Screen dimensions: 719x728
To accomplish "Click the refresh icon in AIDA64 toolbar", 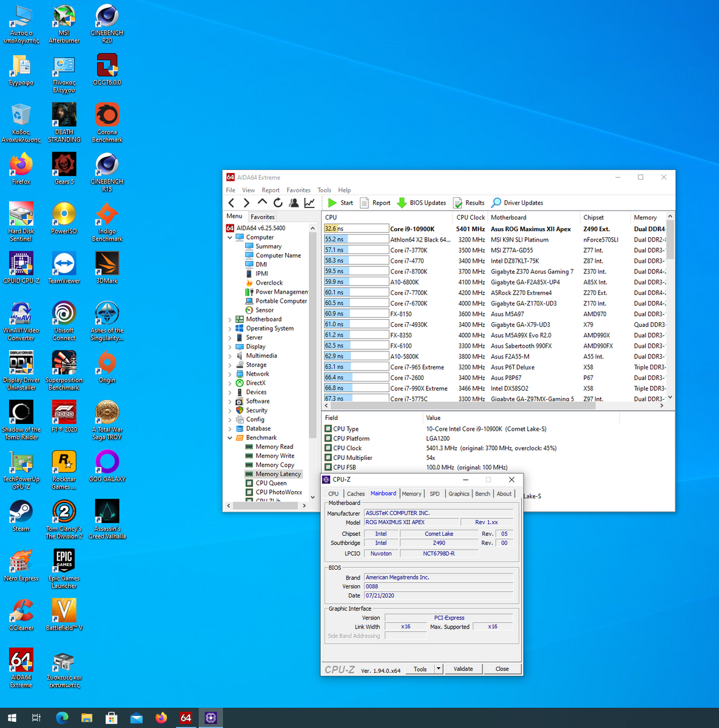I will [x=278, y=203].
